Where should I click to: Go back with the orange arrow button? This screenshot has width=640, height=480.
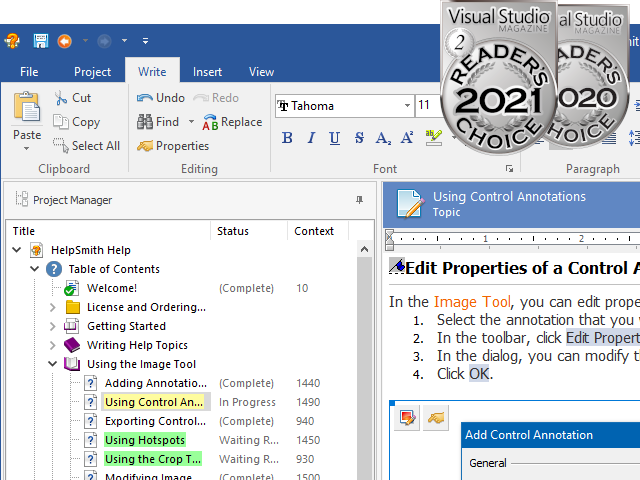64,41
